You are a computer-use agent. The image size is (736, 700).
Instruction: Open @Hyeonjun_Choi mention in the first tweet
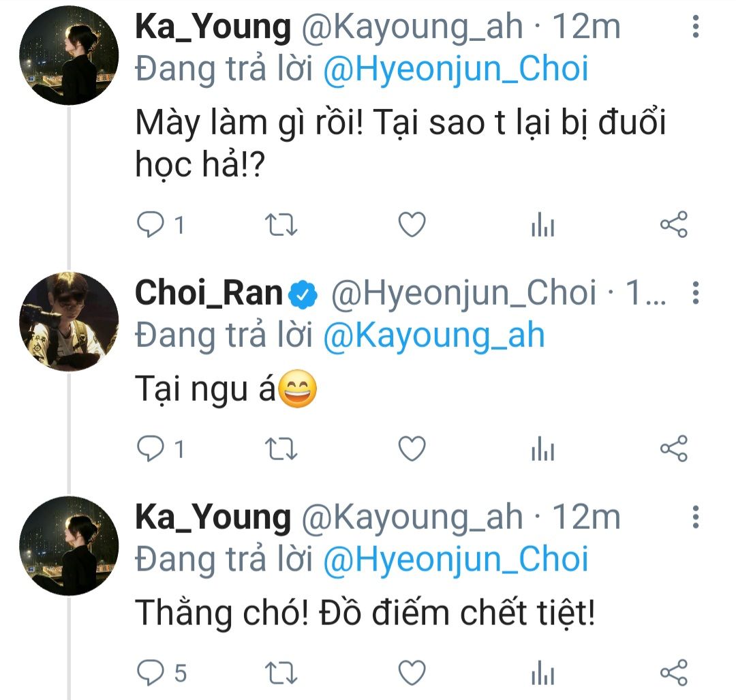click(455, 70)
